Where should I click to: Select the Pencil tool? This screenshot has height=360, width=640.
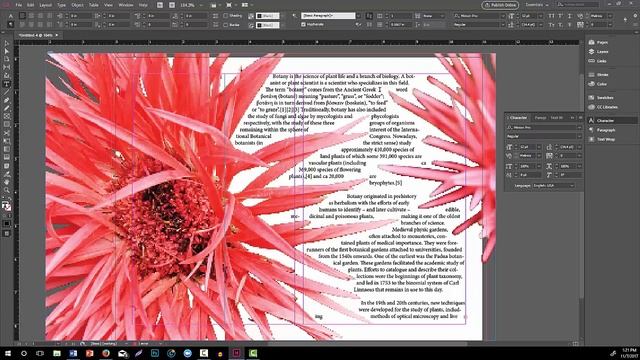click(x=7, y=108)
